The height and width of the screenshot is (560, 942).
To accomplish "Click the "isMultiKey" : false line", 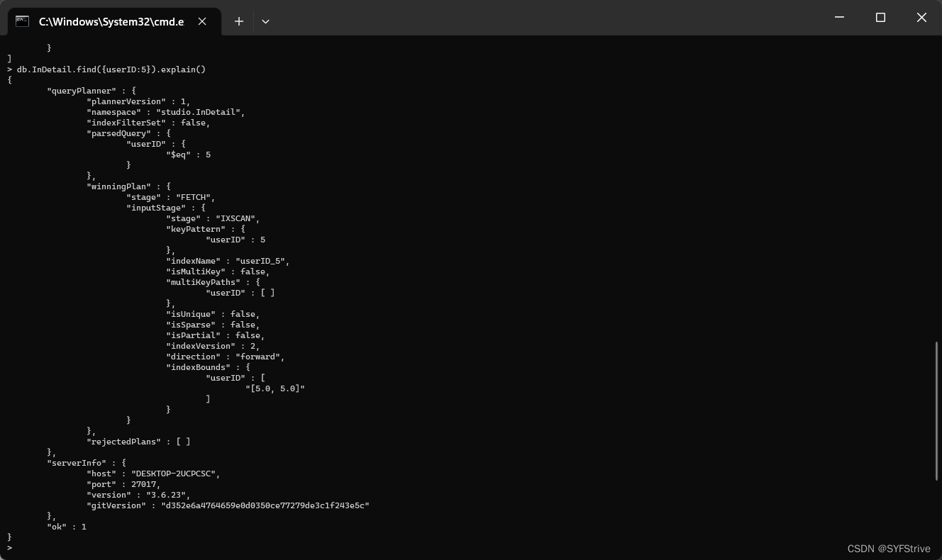I will point(218,271).
